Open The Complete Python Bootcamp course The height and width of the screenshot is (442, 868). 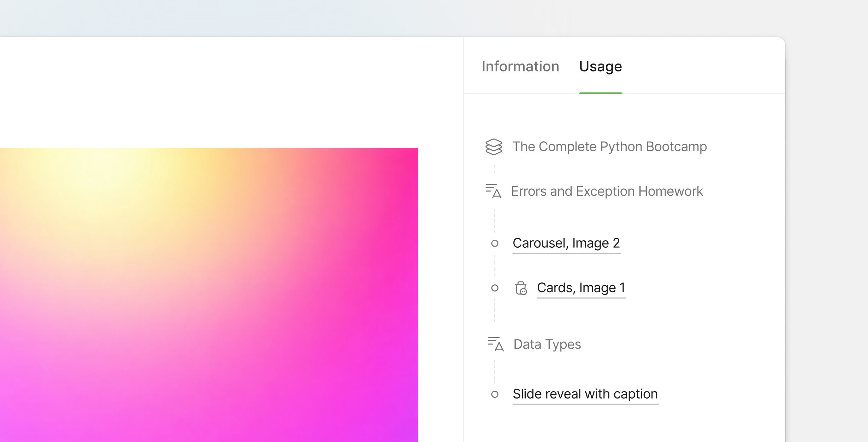(609, 147)
